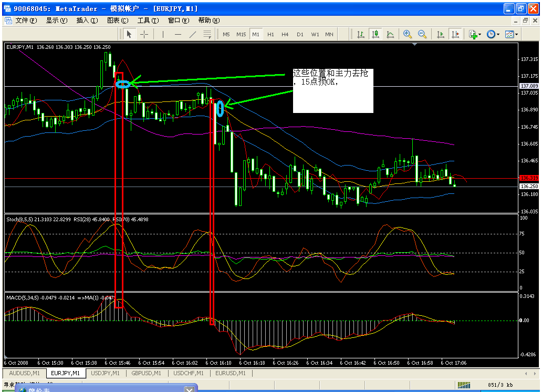Image resolution: width=542 pixels, height=392 pixels.
Task: Switch to the M15 timeframe
Action: click(241, 34)
